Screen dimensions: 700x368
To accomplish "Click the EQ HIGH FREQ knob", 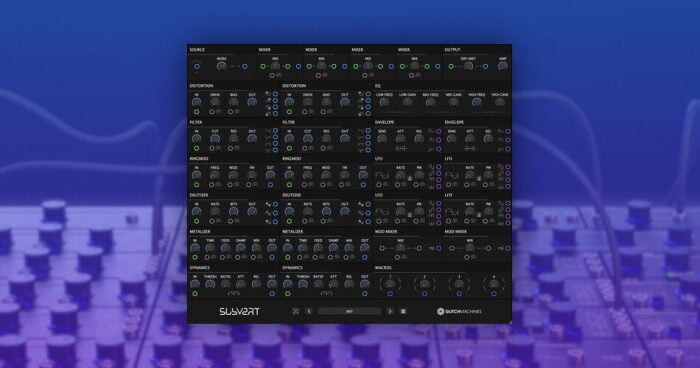I will [477, 103].
